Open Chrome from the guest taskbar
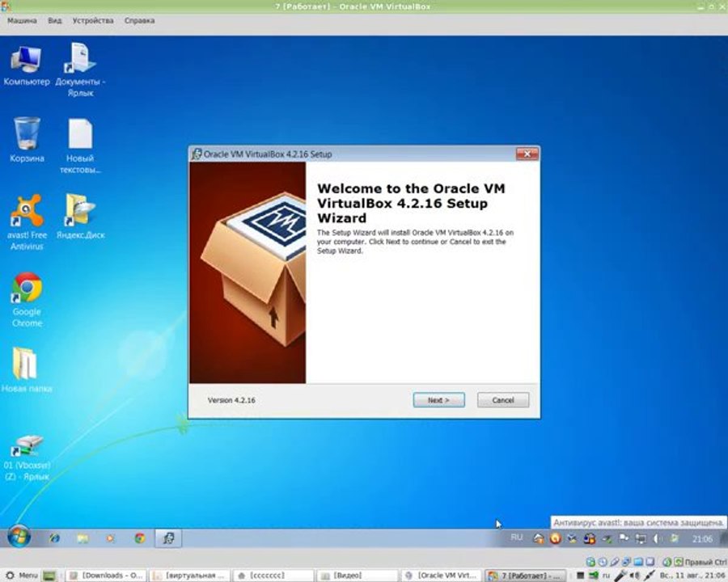Image resolution: width=728 pixels, height=582 pixels. tap(139, 538)
